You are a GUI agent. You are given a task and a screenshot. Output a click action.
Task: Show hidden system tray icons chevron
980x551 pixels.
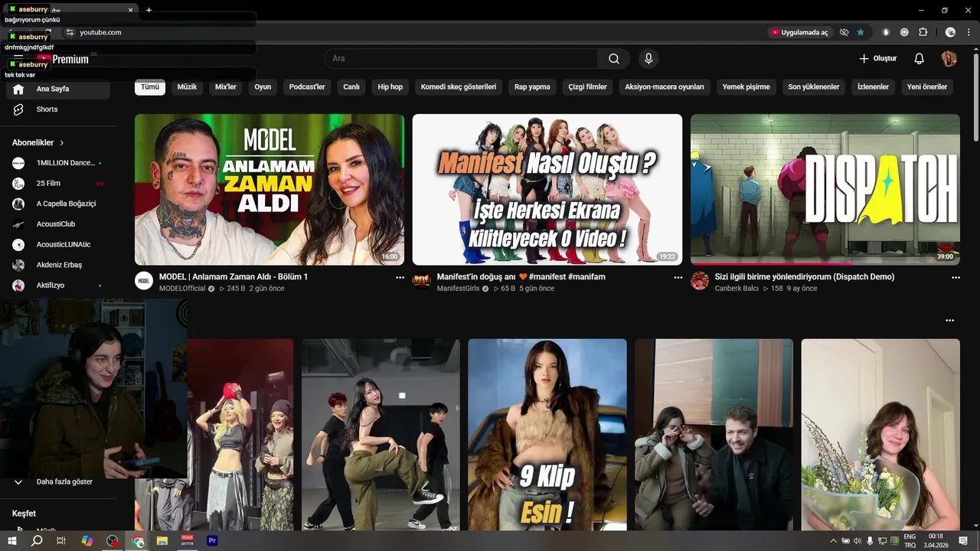tap(833, 541)
